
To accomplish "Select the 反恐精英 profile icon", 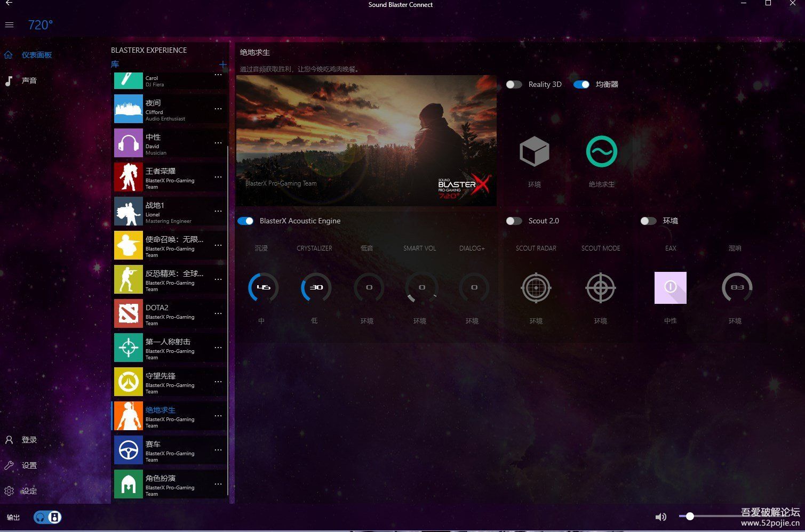I will [x=129, y=279].
